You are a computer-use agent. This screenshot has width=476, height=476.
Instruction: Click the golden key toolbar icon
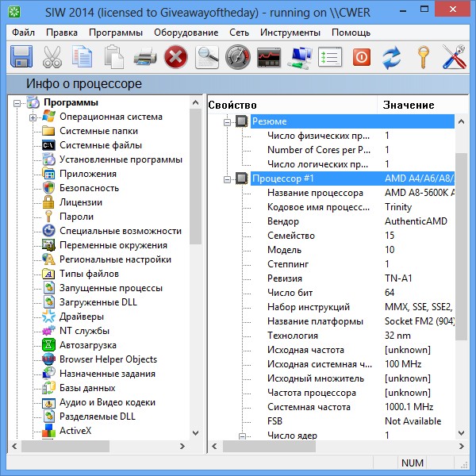(423, 58)
